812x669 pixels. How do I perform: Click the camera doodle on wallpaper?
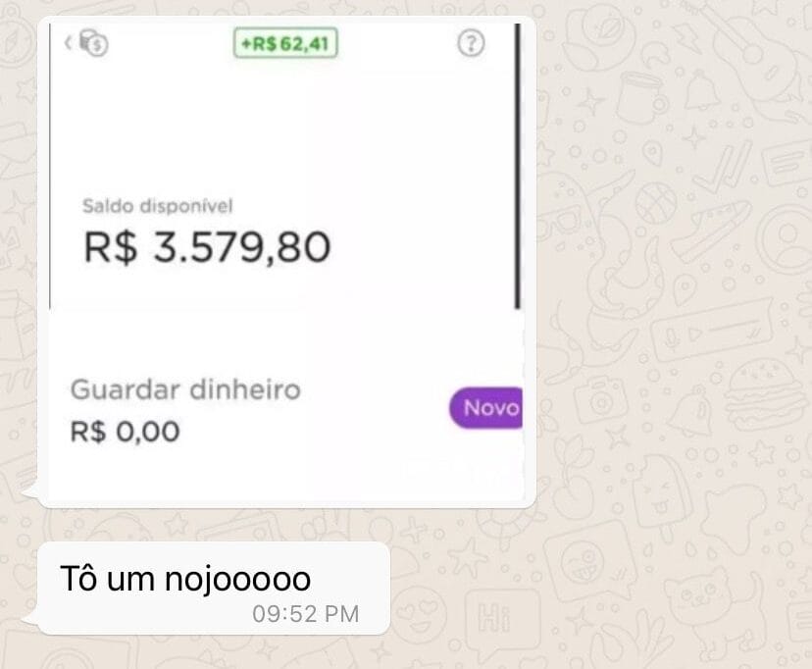point(601,399)
